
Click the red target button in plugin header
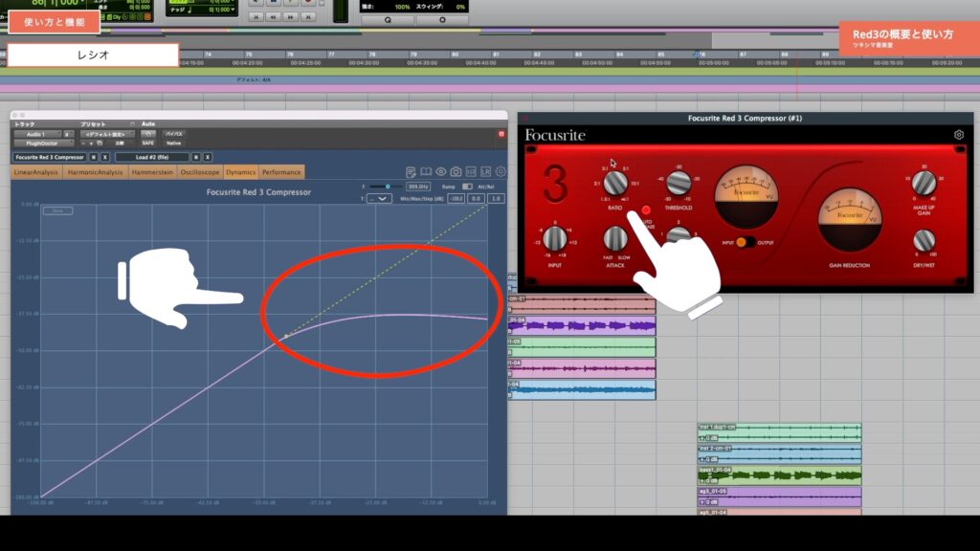(x=501, y=134)
